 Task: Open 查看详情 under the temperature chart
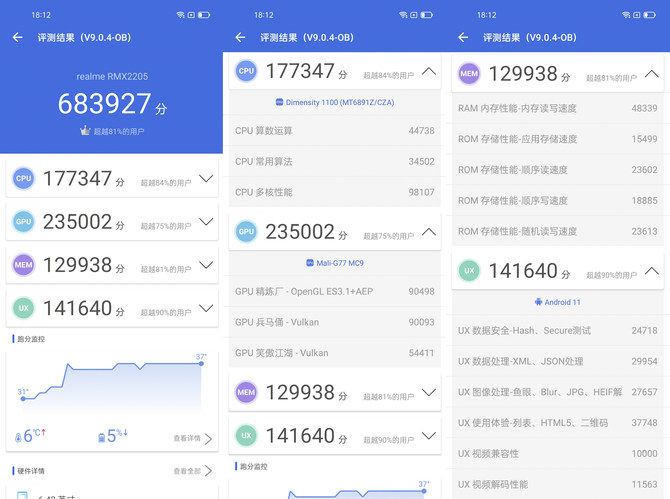193,438
